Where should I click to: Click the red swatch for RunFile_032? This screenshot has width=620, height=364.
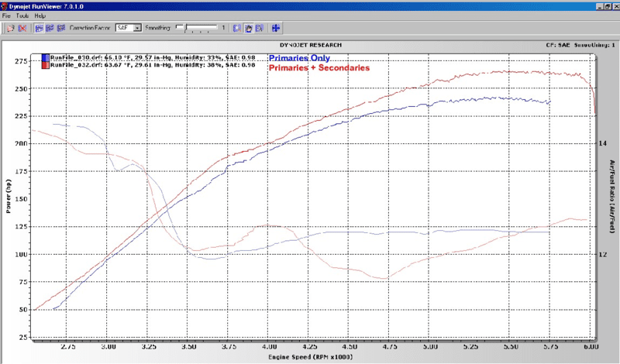point(46,65)
